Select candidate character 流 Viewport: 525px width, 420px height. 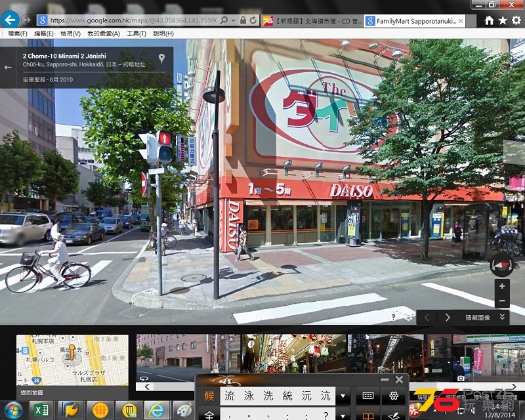point(230,396)
